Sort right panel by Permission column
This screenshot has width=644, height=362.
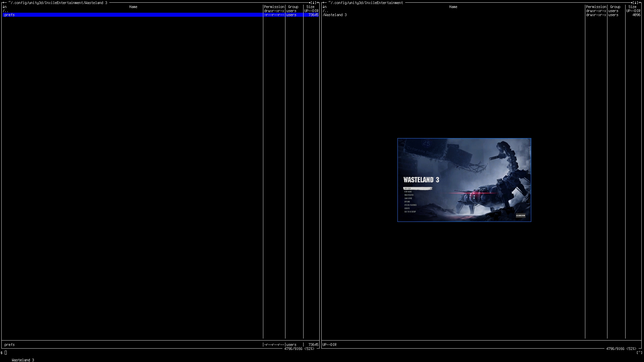point(596,7)
